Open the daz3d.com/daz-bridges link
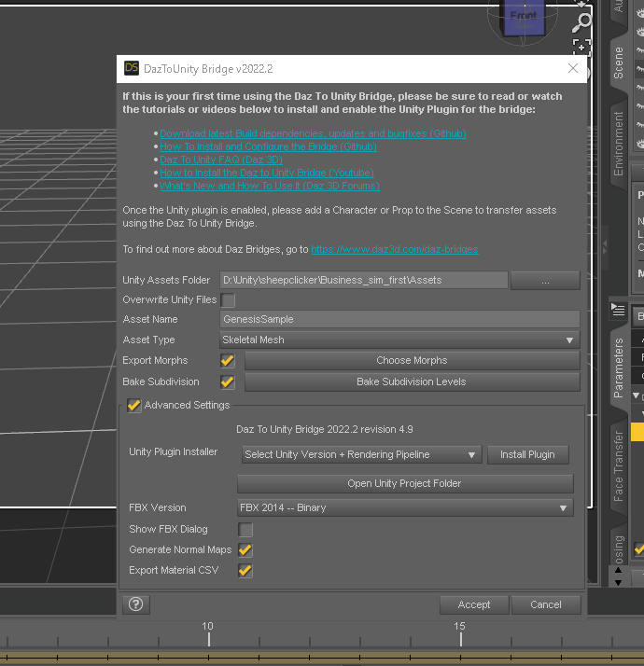Screen dimensions: 644x666 click(395, 249)
